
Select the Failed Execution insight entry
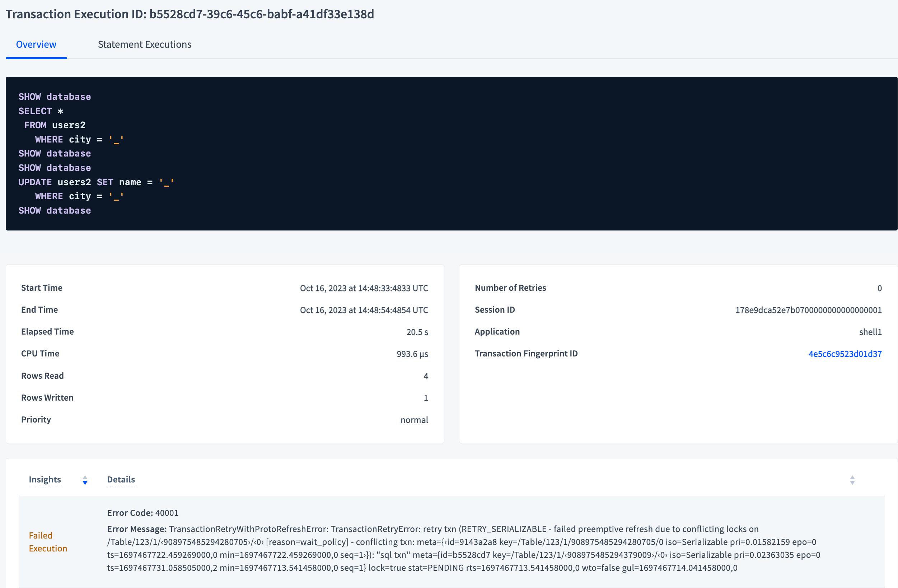click(x=48, y=542)
